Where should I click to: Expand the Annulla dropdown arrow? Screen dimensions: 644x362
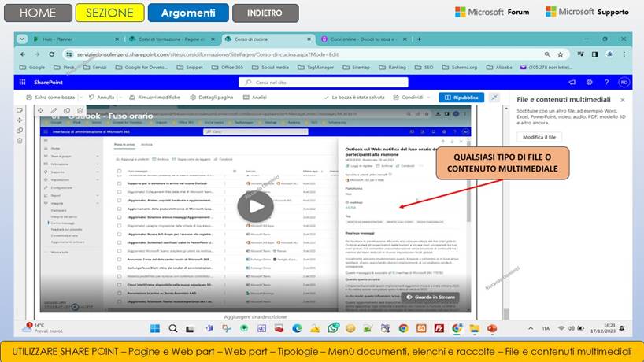120,98
